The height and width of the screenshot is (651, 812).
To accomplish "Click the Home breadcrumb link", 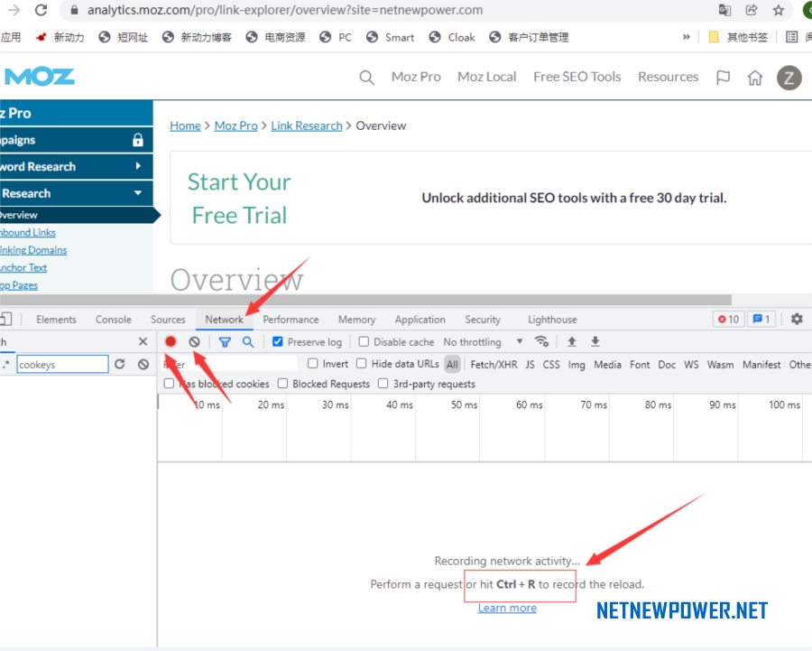I will (x=185, y=126).
